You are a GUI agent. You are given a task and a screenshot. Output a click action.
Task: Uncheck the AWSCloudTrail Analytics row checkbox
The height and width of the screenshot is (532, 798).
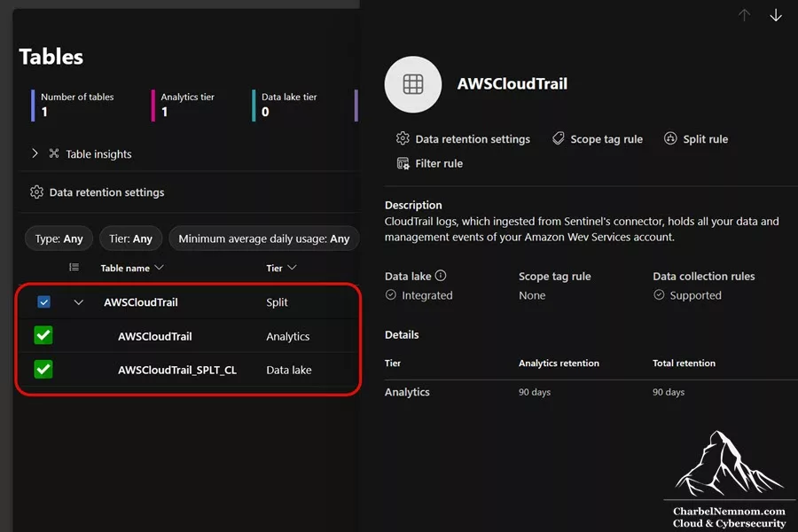[x=43, y=335]
